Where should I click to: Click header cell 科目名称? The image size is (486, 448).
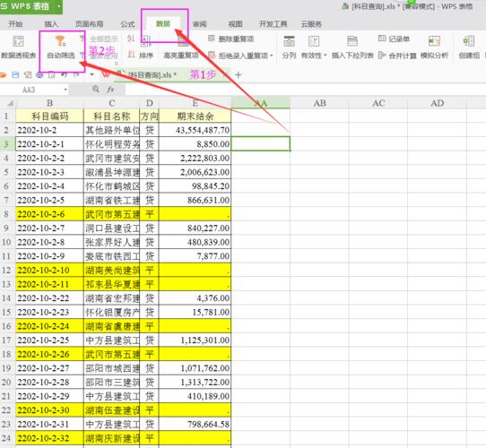coord(112,116)
